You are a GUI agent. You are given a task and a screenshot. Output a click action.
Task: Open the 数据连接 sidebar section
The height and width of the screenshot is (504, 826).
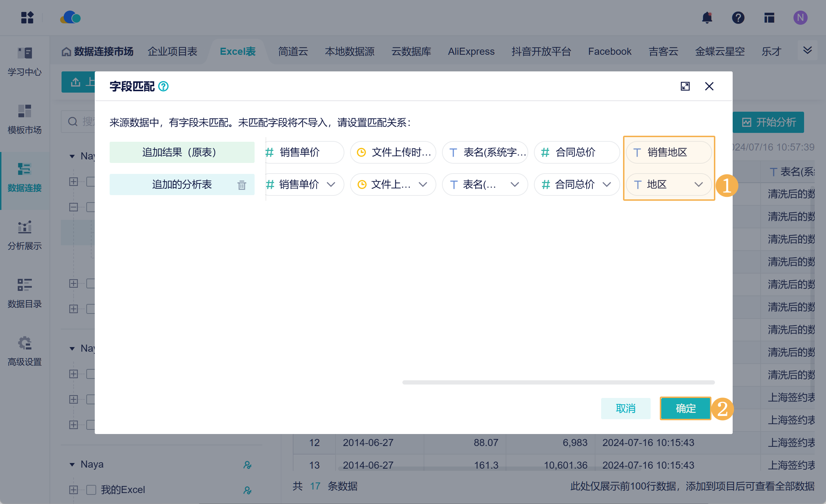click(25, 178)
